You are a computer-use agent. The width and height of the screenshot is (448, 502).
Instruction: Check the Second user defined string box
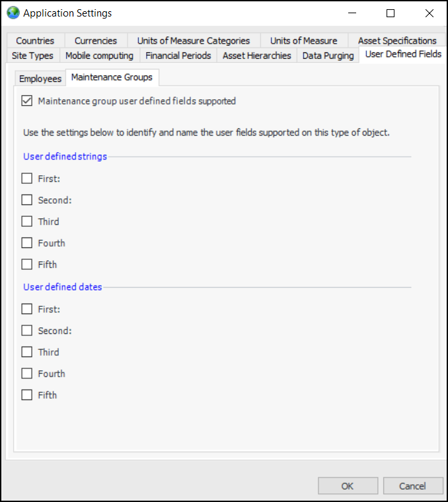27,200
